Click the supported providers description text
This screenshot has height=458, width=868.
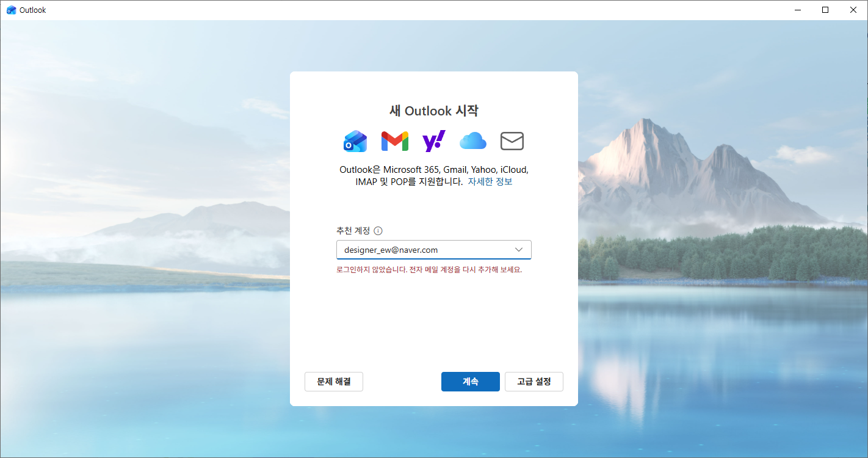pos(434,176)
